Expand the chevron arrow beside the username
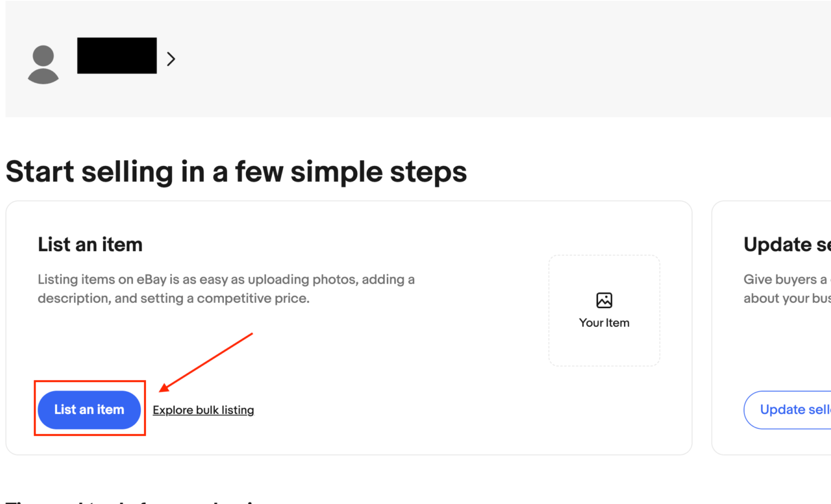 click(171, 59)
